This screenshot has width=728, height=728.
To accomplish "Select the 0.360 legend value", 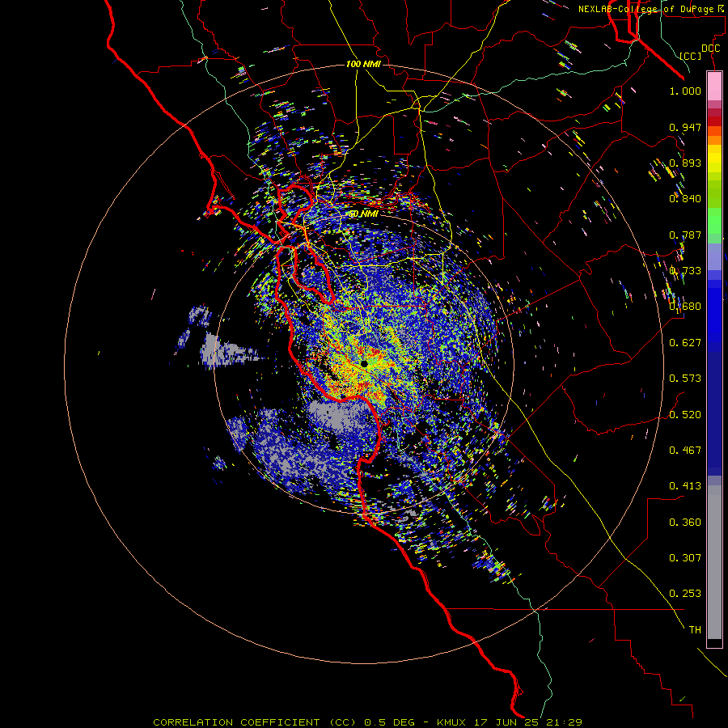I will click(685, 523).
